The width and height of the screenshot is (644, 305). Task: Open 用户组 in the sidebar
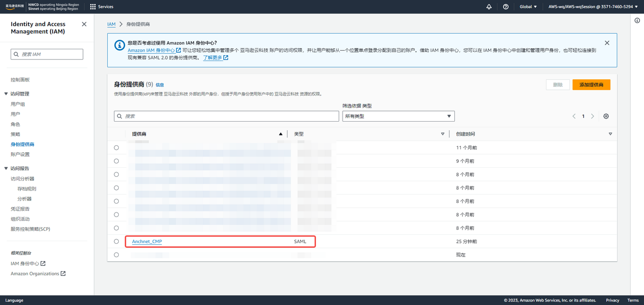pos(18,104)
